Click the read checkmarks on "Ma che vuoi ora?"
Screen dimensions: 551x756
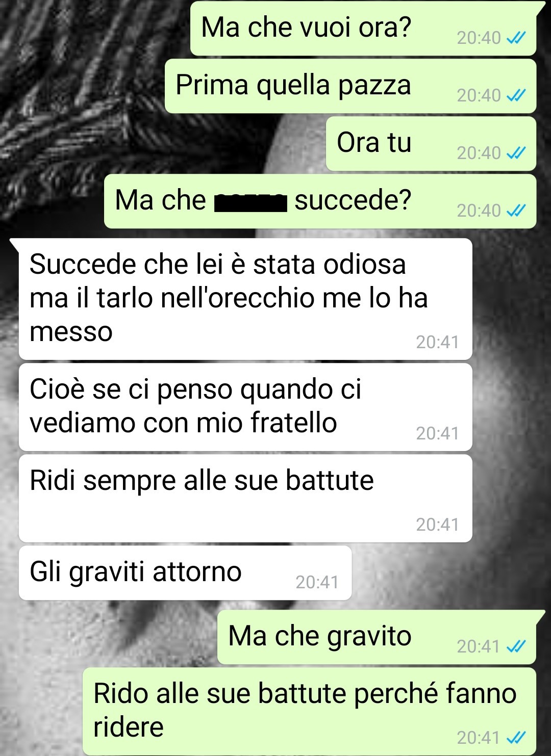click(516, 38)
